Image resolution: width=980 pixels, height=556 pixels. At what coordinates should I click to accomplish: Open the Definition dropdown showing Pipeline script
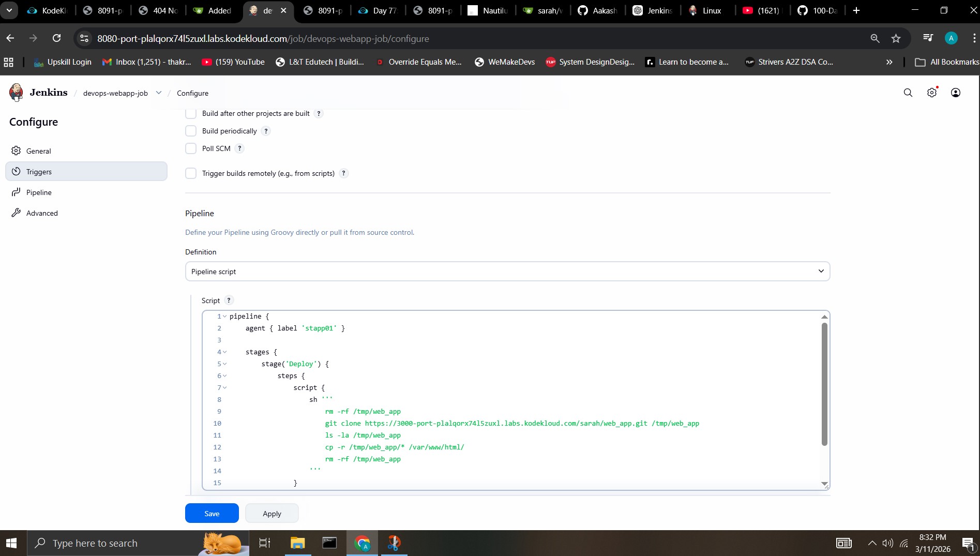[507, 272]
